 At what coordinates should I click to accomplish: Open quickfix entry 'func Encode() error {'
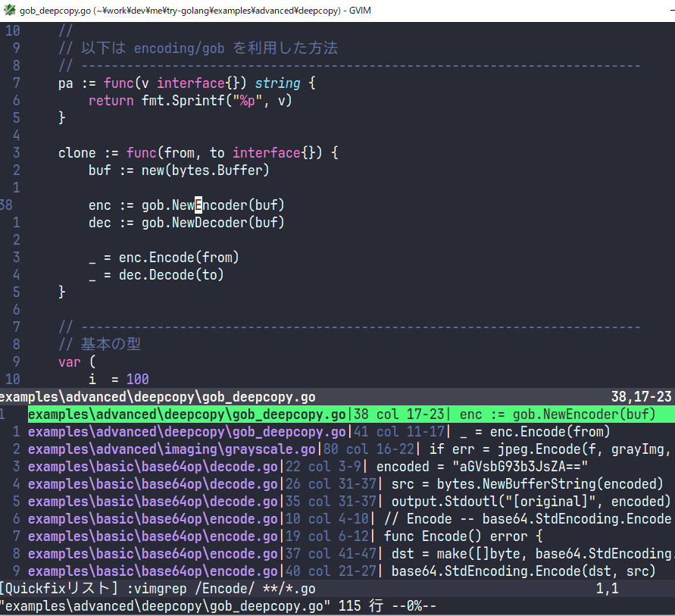pos(285,536)
